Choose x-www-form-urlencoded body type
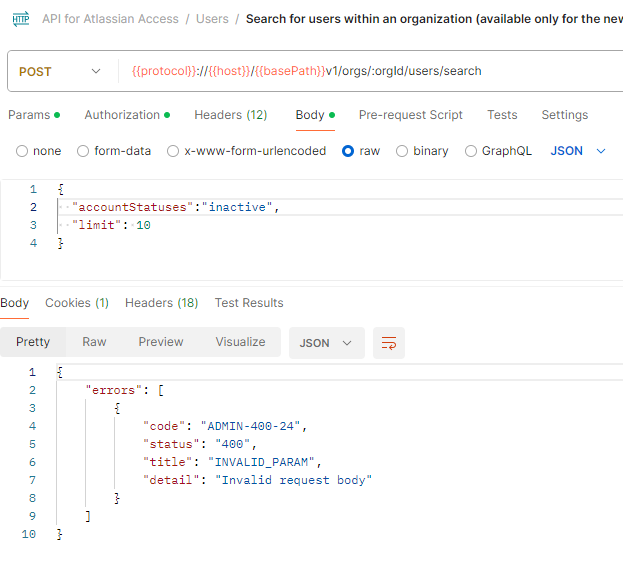623x586 pixels. click(246, 151)
